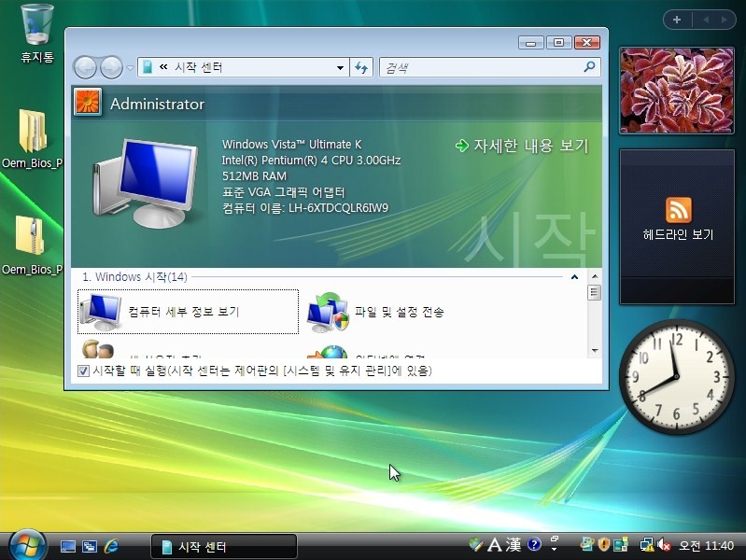Click the Administrator account picture
Image resolution: width=746 pixels, height=560 pixels.
[x=88, y=102]
